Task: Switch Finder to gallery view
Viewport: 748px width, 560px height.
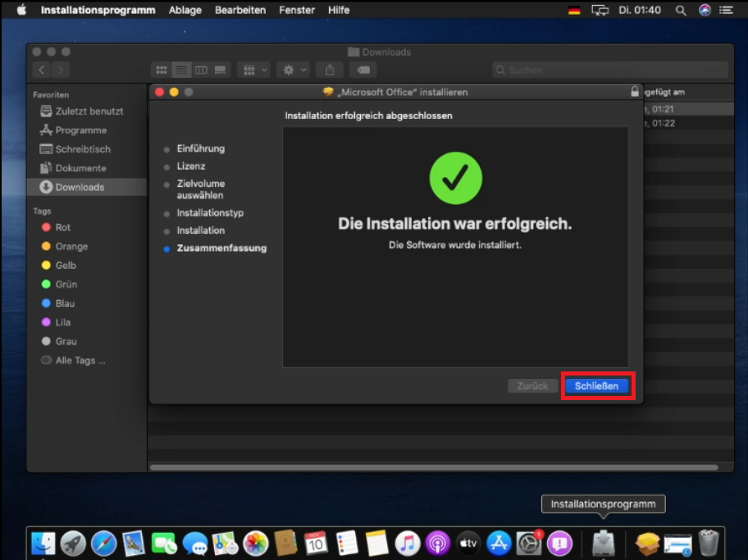Action: point(221,71)
